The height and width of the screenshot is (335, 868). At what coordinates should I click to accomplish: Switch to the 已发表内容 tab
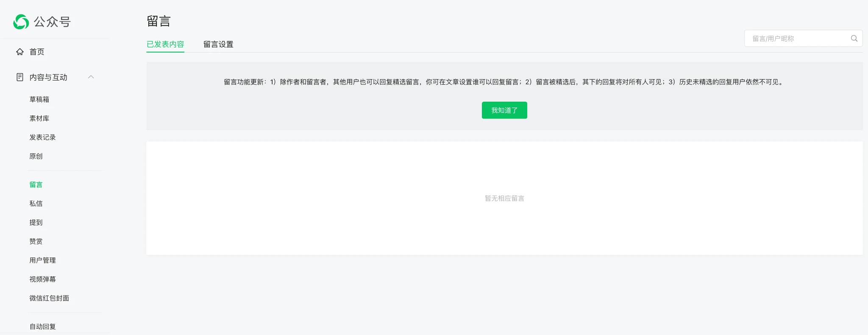(165, 44)
